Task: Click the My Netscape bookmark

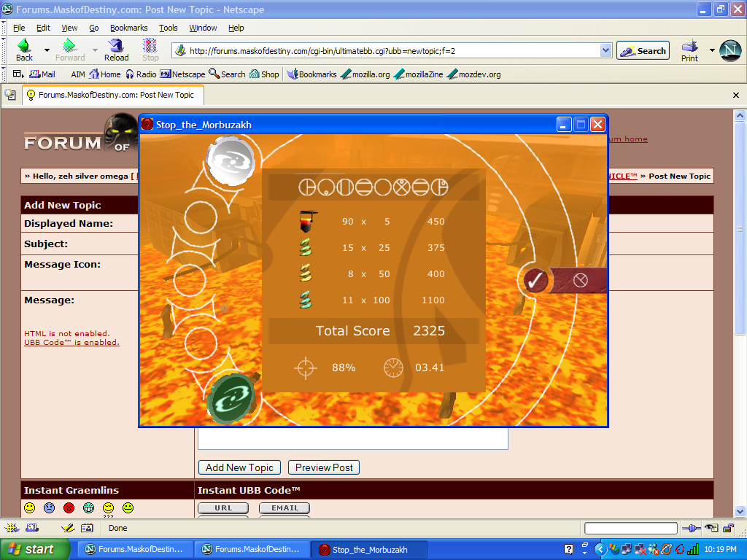Action: tap(182, 74)
